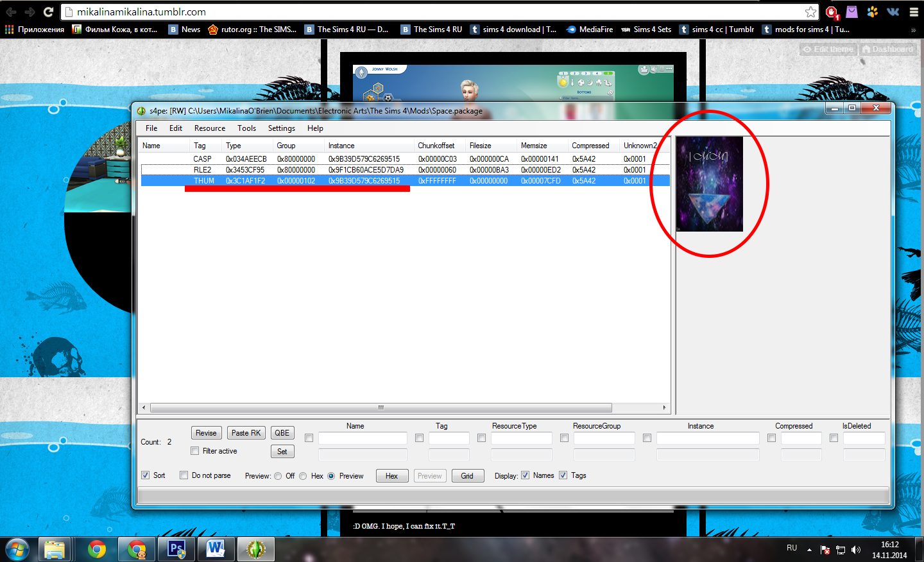Expand the bookmarks overflow chevron
Viewport: 924px width, 562px height.
point(913,30)
